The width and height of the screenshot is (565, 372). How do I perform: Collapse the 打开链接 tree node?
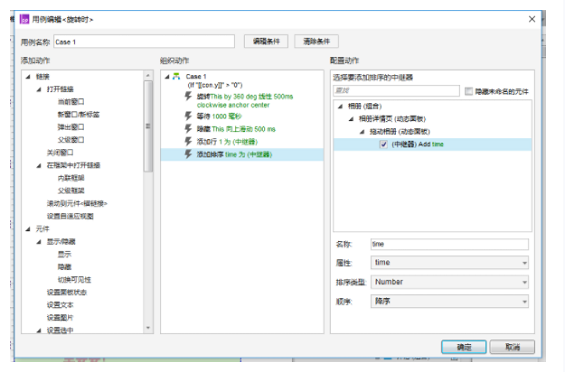pos(39,89)
